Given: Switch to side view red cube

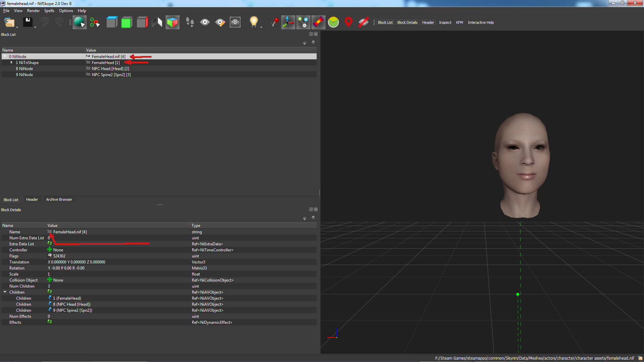Looking at the screenshot, I should click(x=142, y=22).
